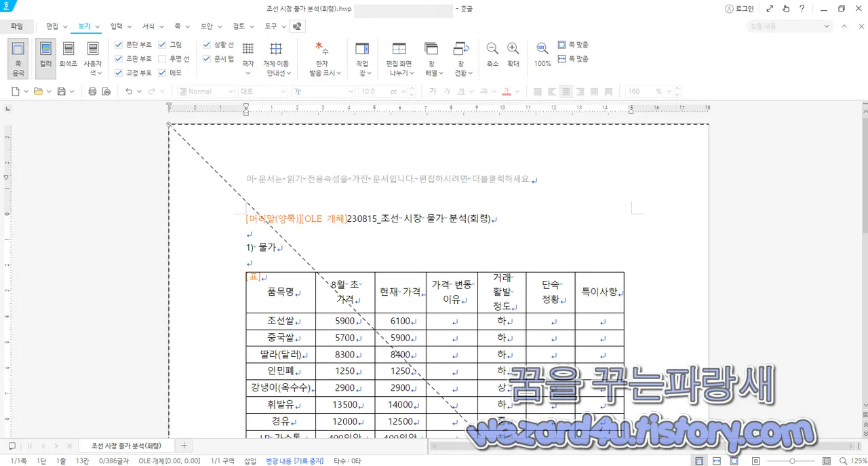
Task: Click the 한자 발음 표시 icon
Action: click(322, 49)
